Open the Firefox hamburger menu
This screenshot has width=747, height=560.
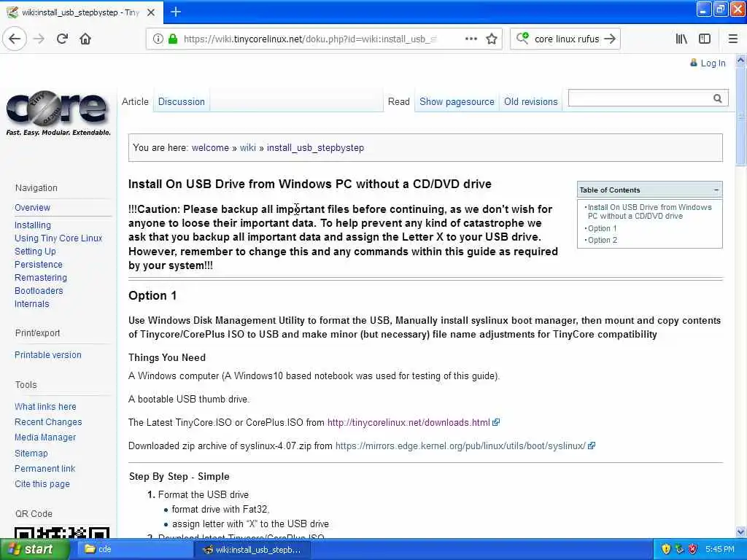(x=733, y=39)
